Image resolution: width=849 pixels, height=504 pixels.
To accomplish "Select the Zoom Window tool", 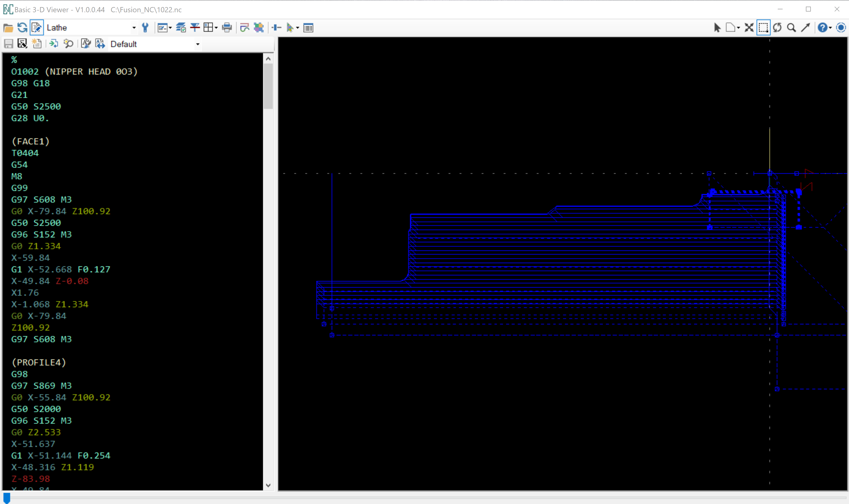I will 764,27.
